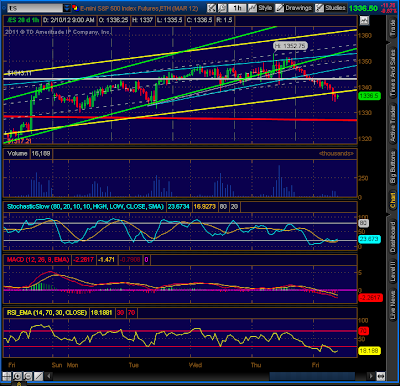Select the crosshair cursor icon at bottom

(7, 376)
